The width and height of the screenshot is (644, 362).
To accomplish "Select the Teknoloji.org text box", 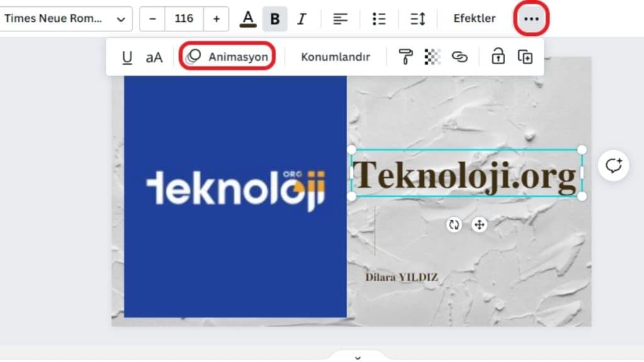I will point(467,173).
